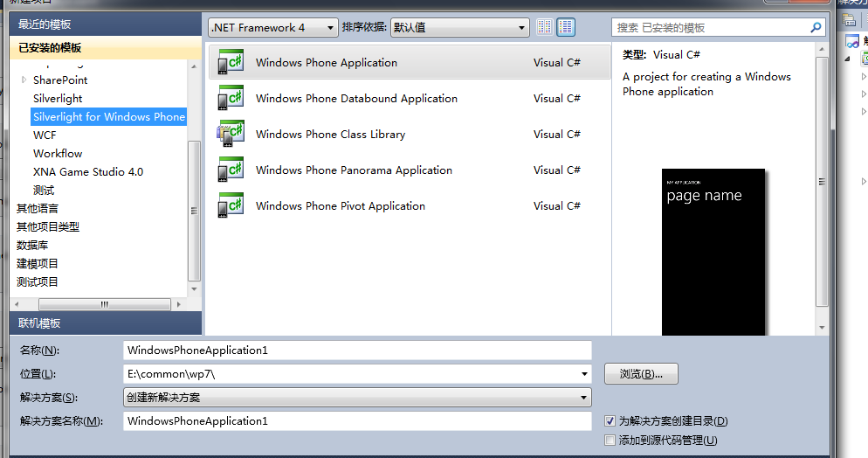Check add to source control option

(610, 441)
